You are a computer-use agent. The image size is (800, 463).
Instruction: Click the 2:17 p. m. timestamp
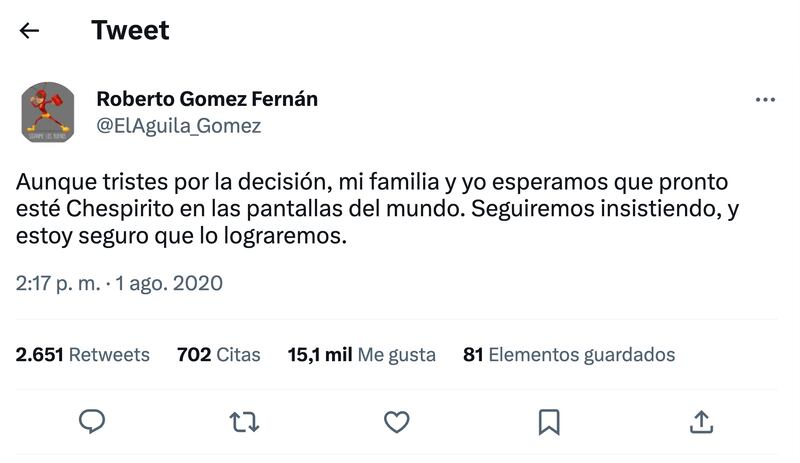point(58,283)
